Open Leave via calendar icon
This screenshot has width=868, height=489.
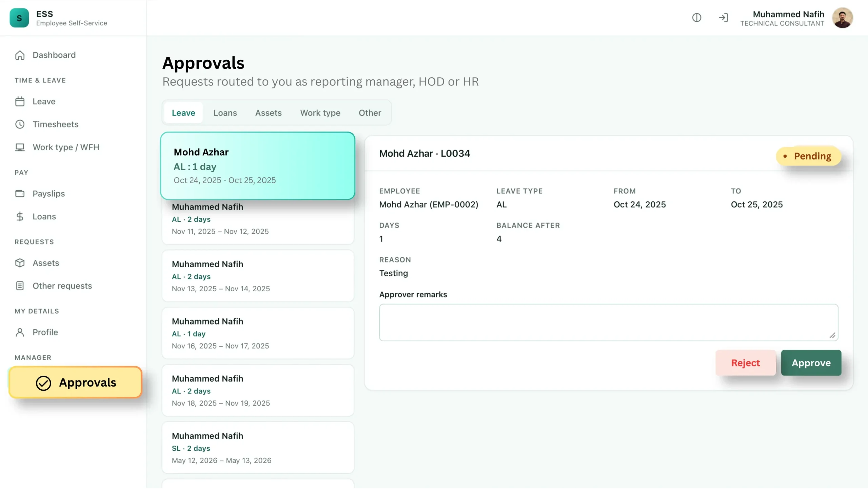(20, 101)
